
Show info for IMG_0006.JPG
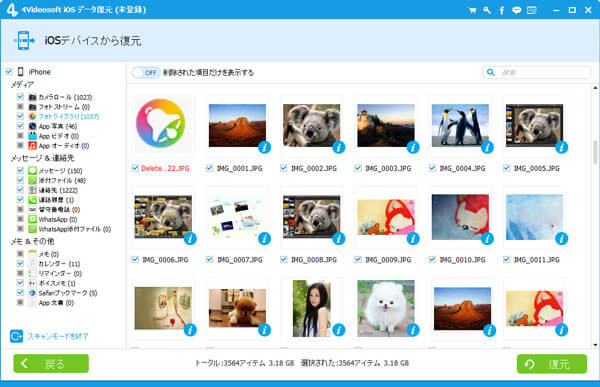pos(190,238)
